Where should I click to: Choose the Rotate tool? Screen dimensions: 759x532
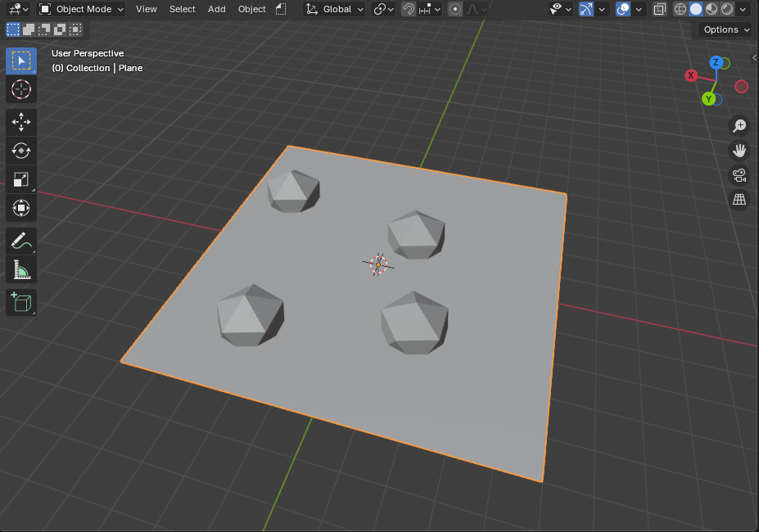pyautogui.click(x=20, y=151)
